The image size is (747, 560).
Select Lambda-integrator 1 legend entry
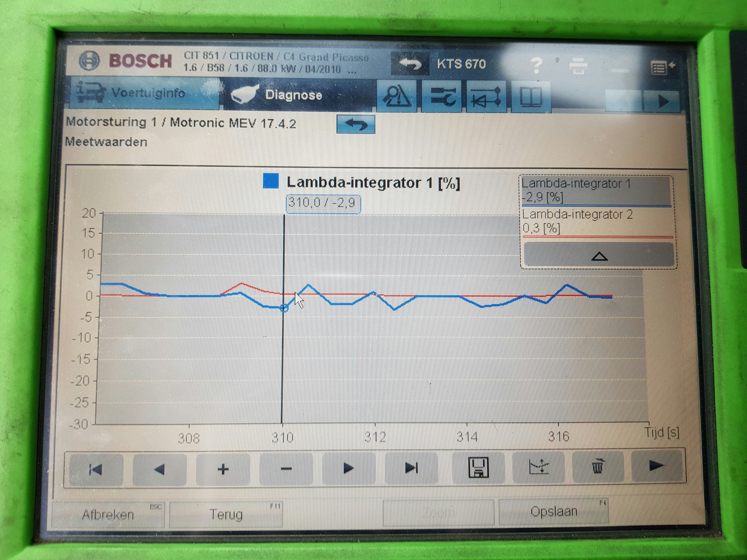tap(596, 190)
